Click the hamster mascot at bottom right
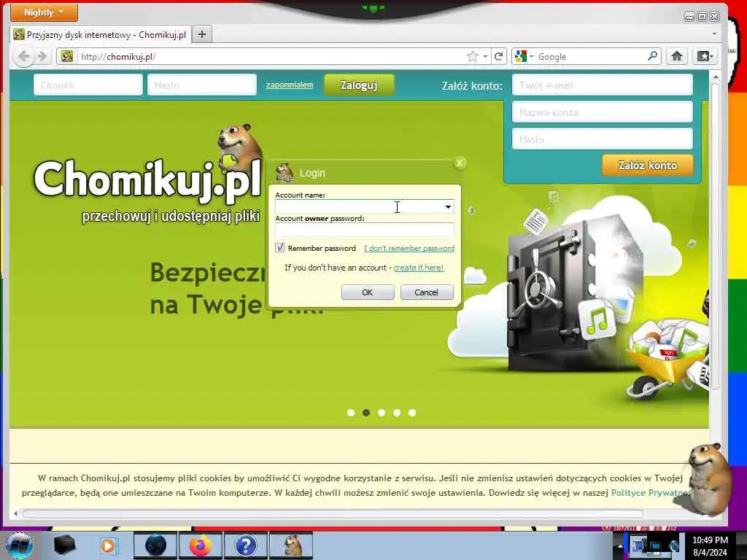Image resolution: width=747 pixels, height=560 pixels. pyautogui.click(x=708, y=478)
